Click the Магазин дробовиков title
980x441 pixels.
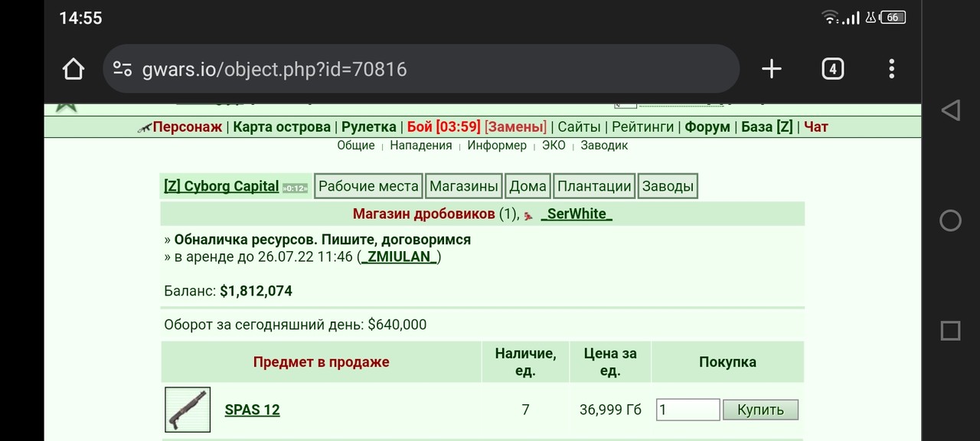[424, 214]
